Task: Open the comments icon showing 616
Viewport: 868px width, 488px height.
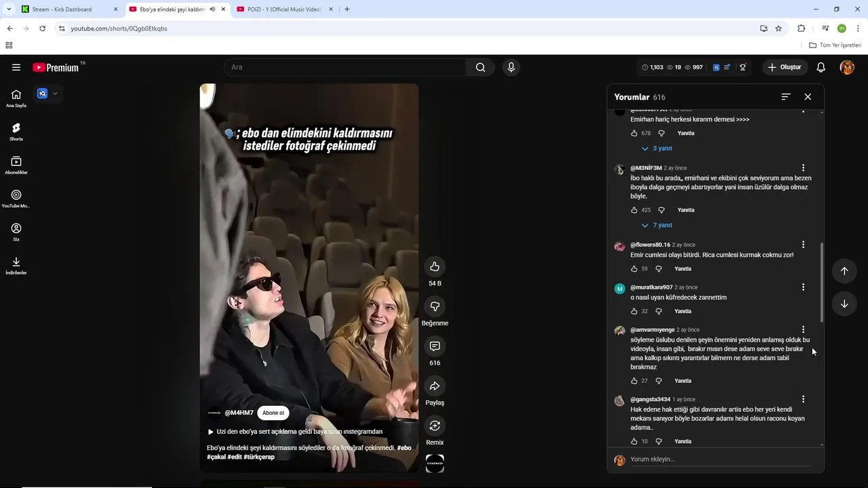Action: (435, 346)
